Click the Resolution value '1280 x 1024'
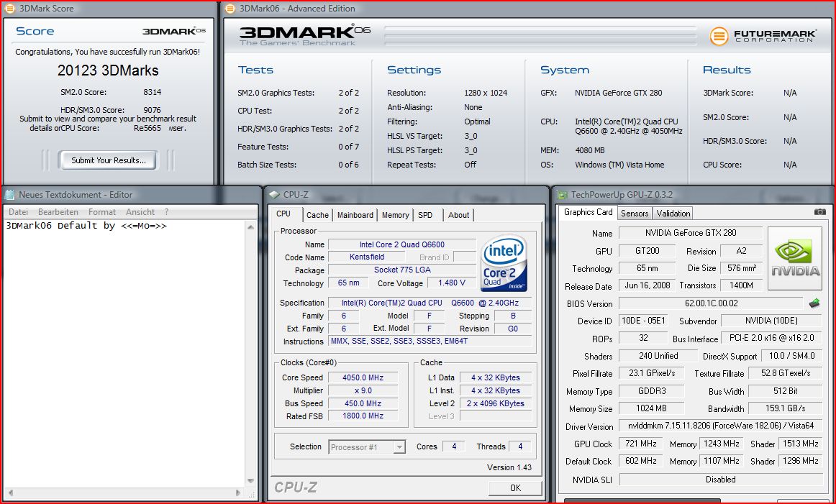 click(x=485, y=93)
